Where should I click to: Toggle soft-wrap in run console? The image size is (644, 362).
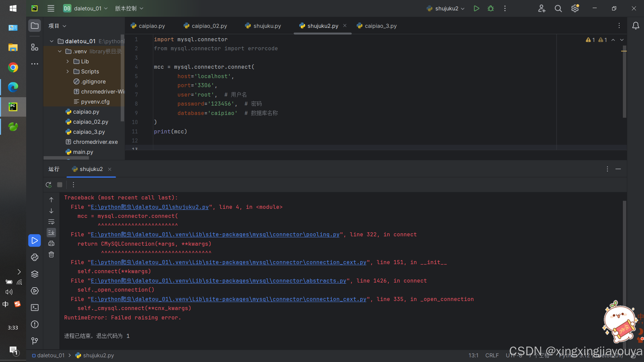coord(51,222)
